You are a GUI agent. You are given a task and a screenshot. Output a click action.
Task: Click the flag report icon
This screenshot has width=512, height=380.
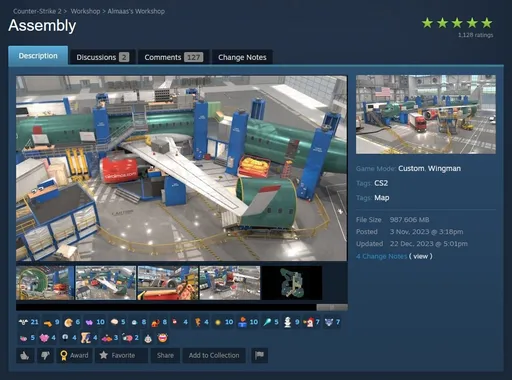pos(259,355)
